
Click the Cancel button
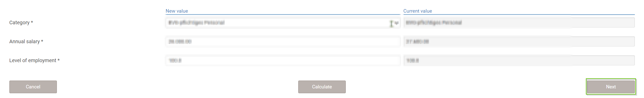[x=33, y=87]
